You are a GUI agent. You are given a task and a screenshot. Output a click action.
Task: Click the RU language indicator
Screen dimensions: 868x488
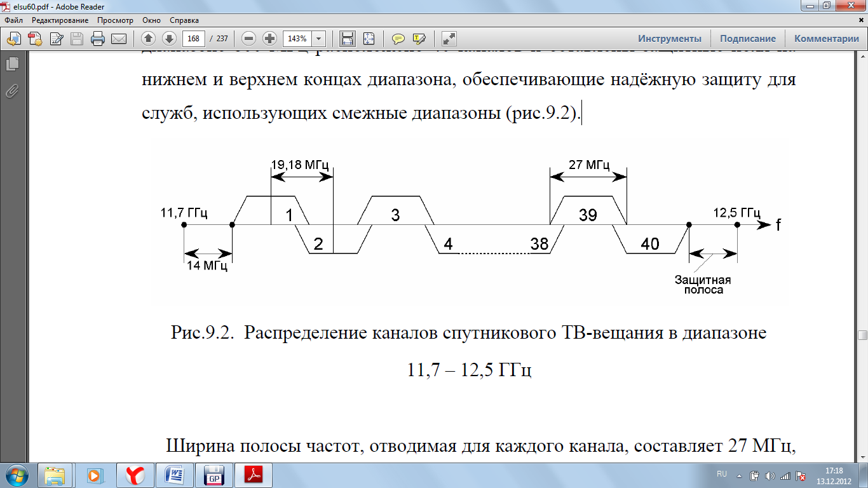[722, 474]
